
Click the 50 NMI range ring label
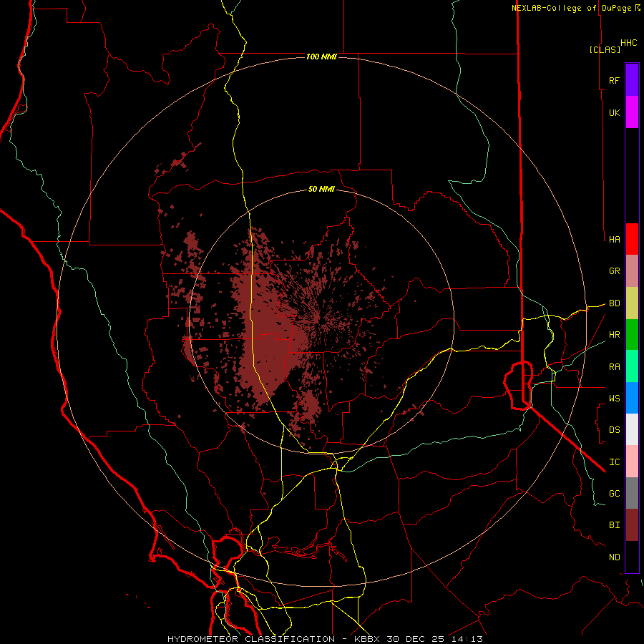(321, 189)
